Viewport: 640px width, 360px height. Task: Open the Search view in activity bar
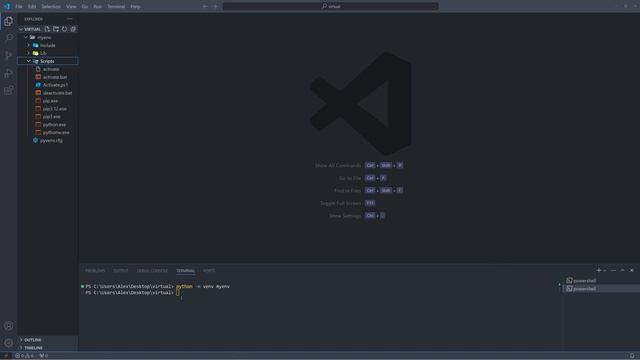click(x=9, y=38)
